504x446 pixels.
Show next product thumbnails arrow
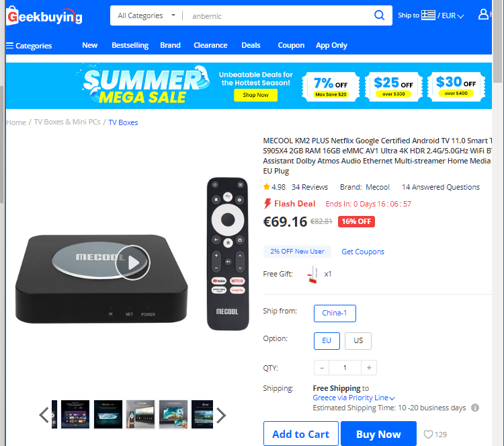[221, 415]
